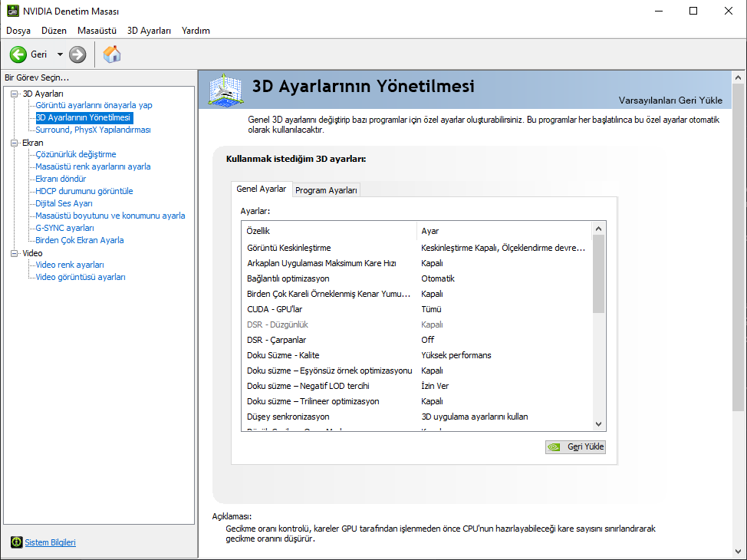Open Ekranı döndür page
747x560 pixels.
[x=61, y=179]
